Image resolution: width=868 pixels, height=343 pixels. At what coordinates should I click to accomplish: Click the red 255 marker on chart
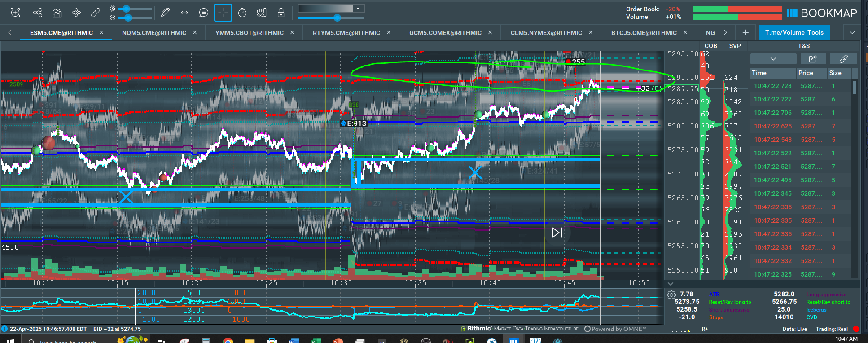point(575,62)
